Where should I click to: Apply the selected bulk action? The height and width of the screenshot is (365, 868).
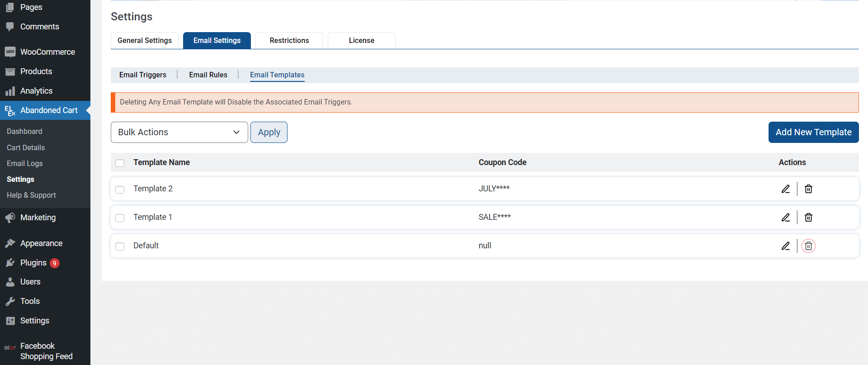[269, 132]
